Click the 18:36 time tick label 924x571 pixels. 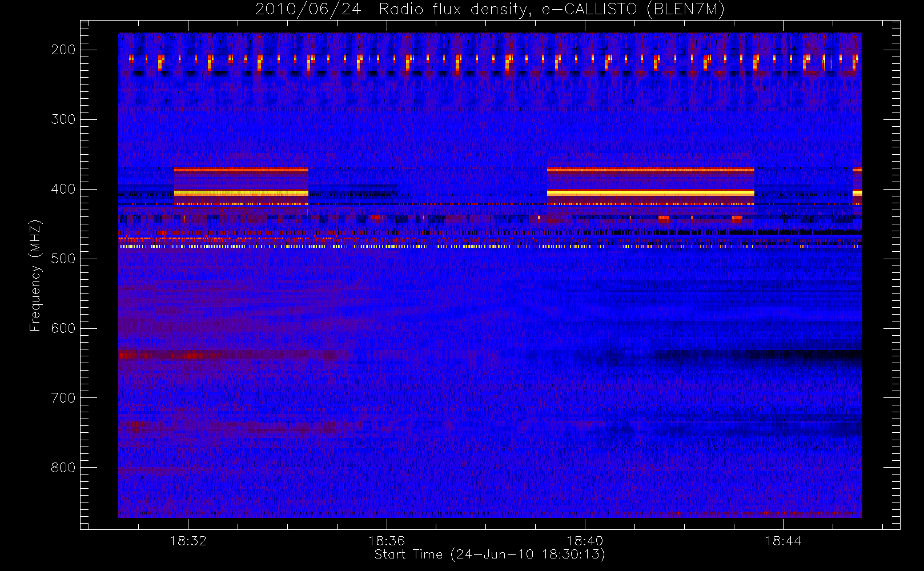[x=387, y=541]
